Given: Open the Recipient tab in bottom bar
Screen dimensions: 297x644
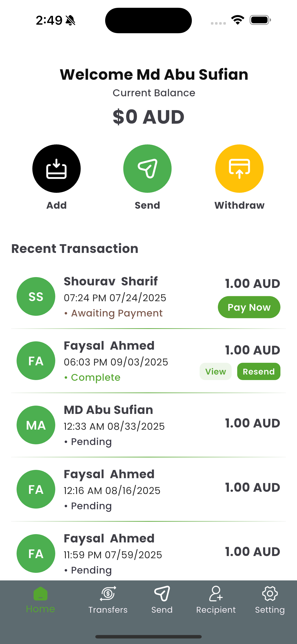Looking at the screenshot, I should [216, 600].
